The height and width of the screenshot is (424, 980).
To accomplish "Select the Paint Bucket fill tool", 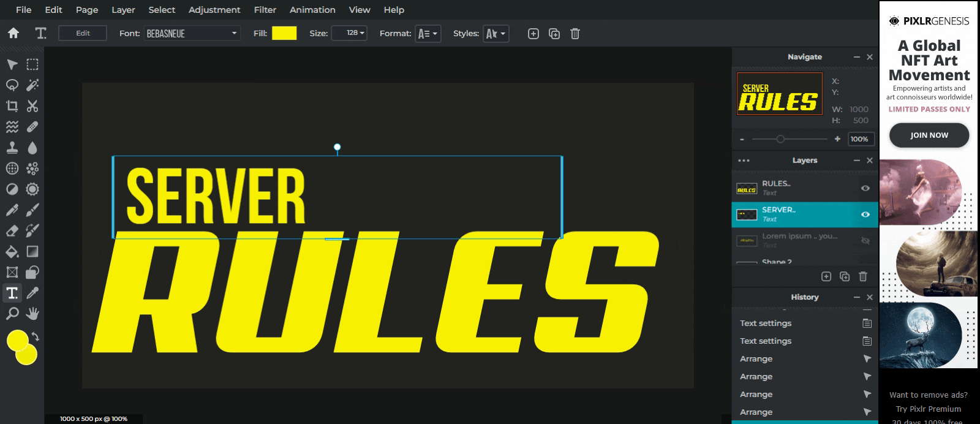I will click(12, 252).
